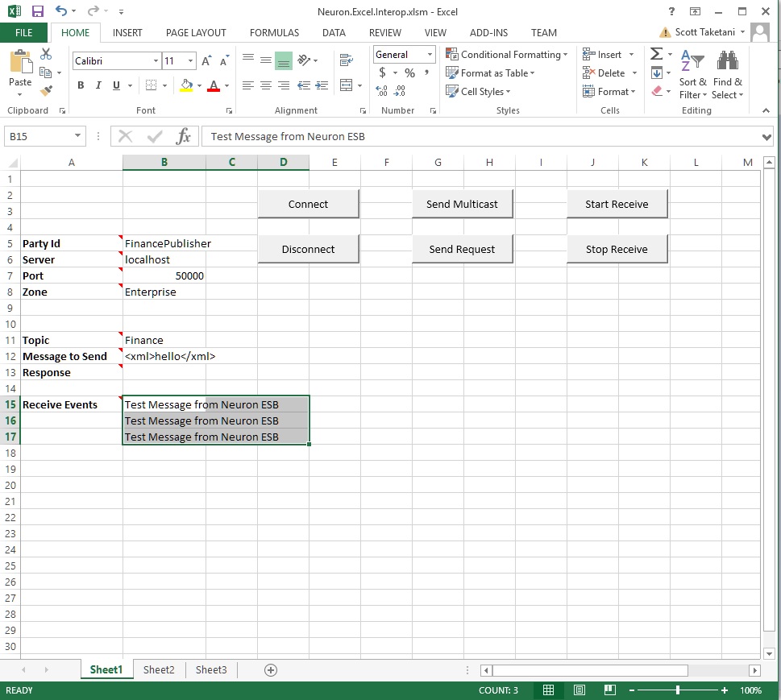Switch to the FORMULAS ribbon tab

point(275,33)
